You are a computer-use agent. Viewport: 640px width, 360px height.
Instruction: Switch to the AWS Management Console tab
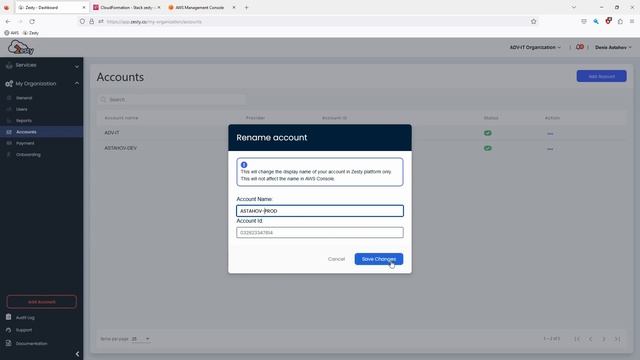click(x=202, y=7)
